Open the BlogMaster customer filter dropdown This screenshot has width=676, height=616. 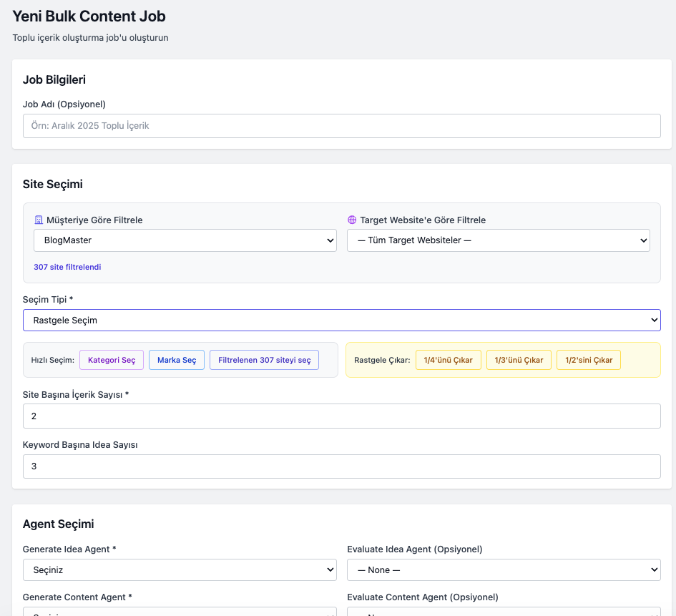[185, 240]
